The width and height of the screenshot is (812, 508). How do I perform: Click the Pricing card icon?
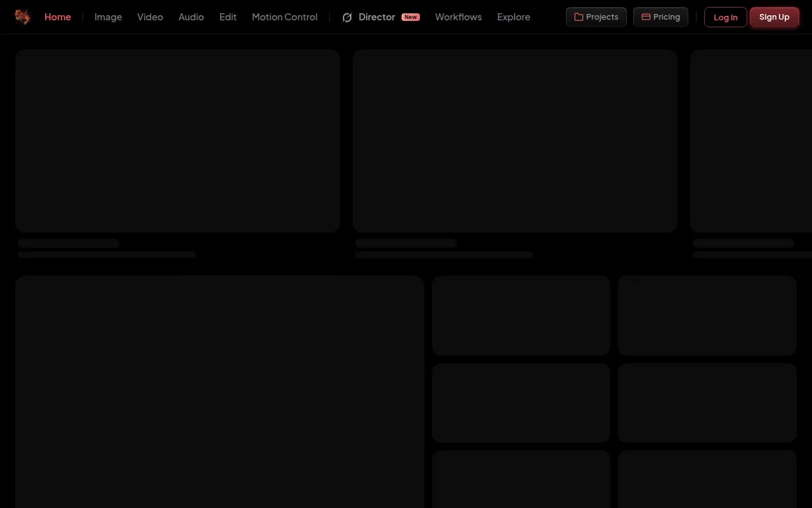(646, 17)
